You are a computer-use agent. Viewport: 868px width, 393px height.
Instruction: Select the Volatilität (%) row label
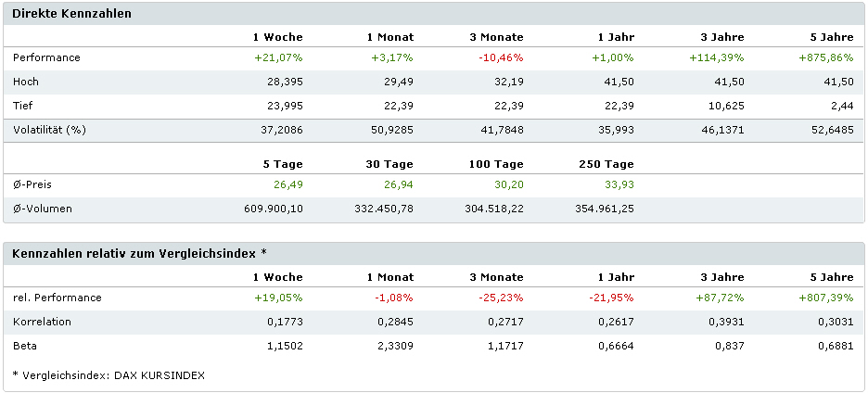(49, 130)
